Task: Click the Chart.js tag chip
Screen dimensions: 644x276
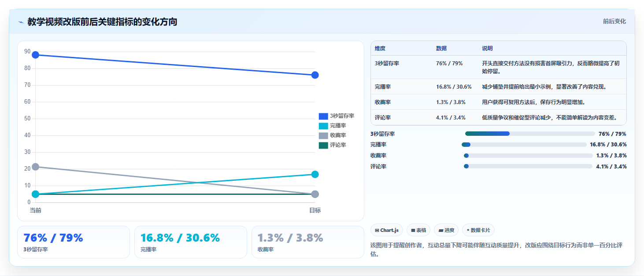Action: click(x=387, y=230)
